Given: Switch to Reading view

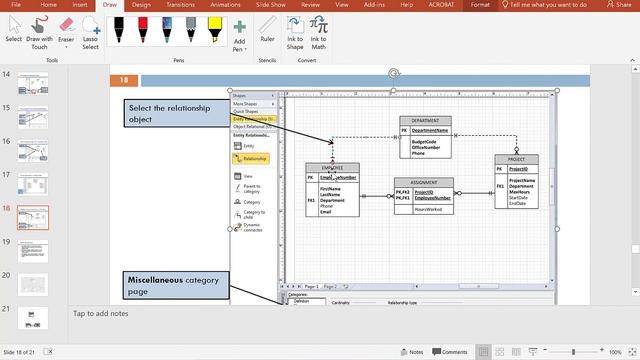Looking at the screenshot, I should tap(516, 352).
